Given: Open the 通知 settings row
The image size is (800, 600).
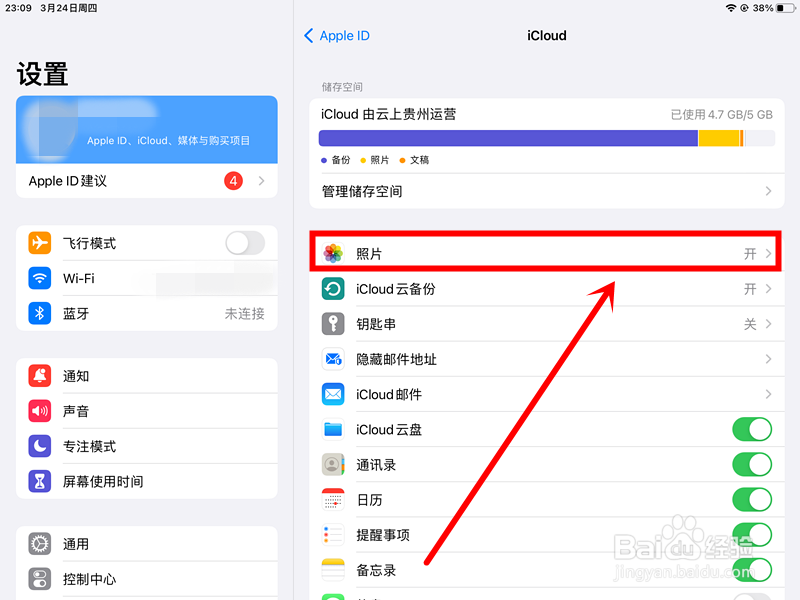Looking at the screenshot, I should pyautogui.click(x=147, y=376).
